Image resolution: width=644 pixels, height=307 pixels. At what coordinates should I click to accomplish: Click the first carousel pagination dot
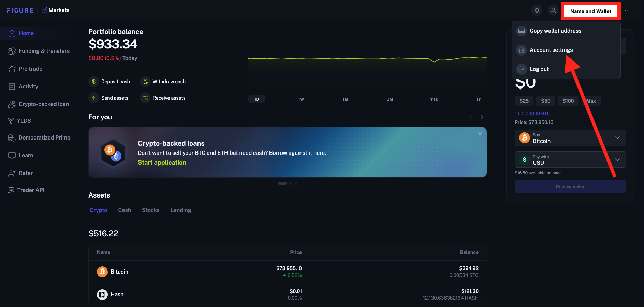tap(282, 183)
